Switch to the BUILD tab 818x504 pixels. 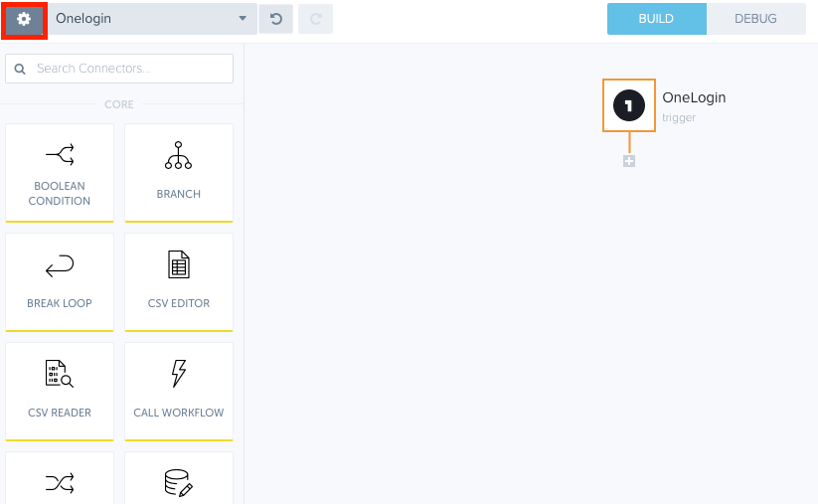point(656,19)
